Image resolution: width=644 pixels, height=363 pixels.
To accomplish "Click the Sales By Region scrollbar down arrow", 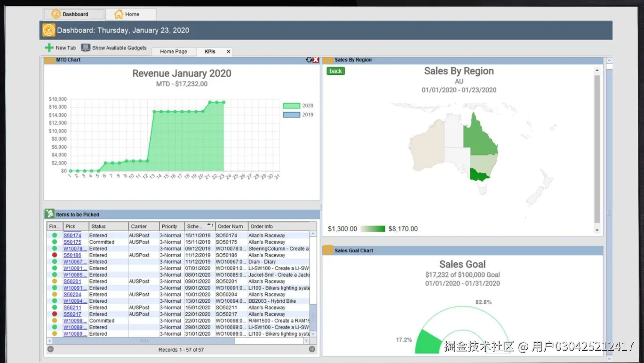I will (x=597, y=230).
